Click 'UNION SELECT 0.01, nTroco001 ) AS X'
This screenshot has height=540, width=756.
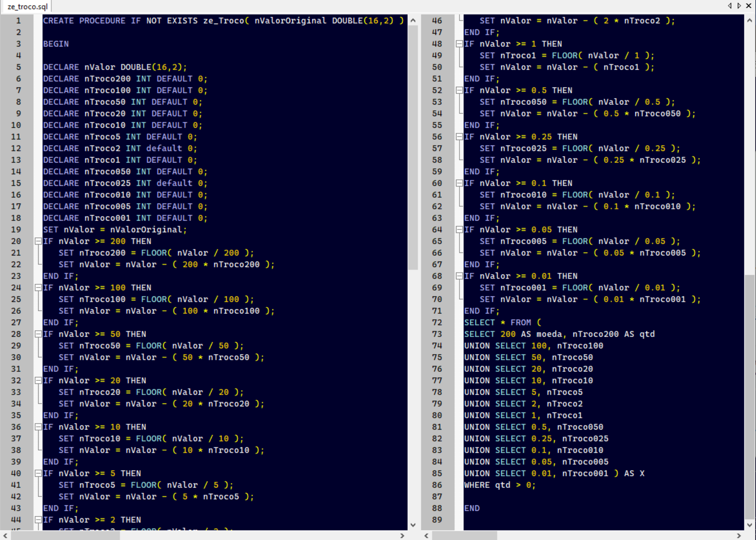(x=554, y=473)
